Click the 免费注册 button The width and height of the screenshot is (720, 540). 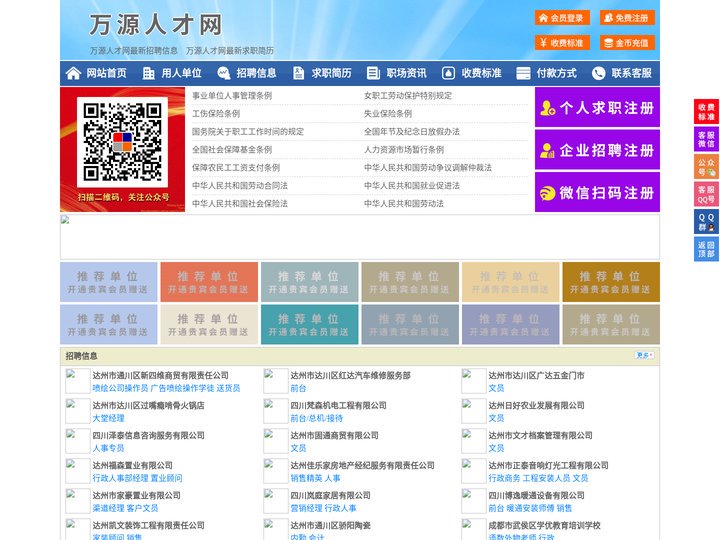[627, 18]
